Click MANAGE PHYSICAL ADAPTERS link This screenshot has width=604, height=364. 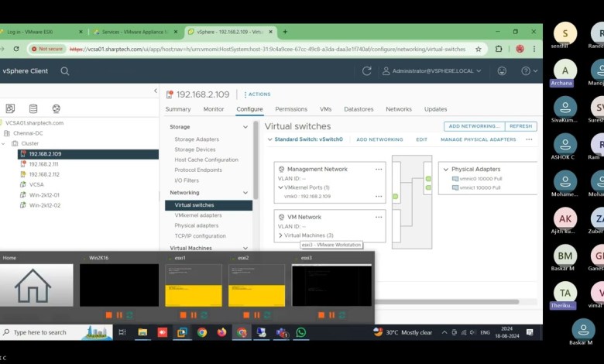tap(478, 139)
